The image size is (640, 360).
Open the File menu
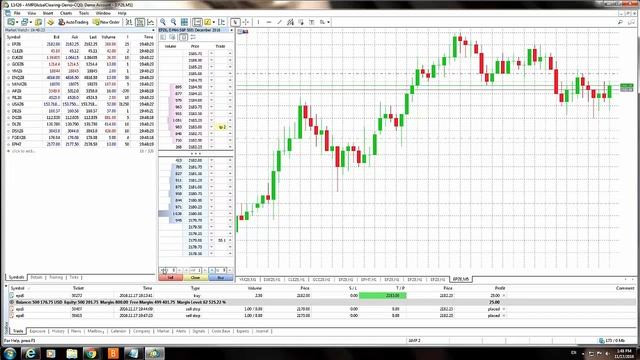(17, 13)
